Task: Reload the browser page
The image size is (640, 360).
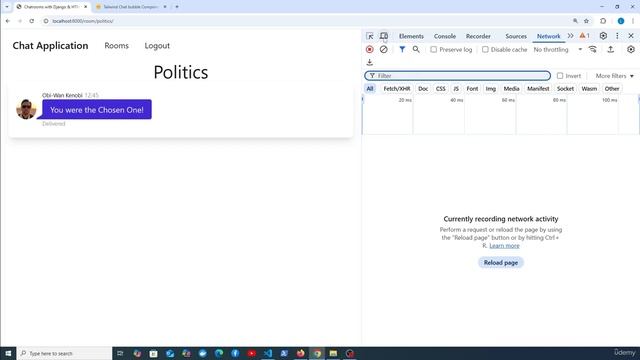Action: pyautogui.click(x=32, y=21)
